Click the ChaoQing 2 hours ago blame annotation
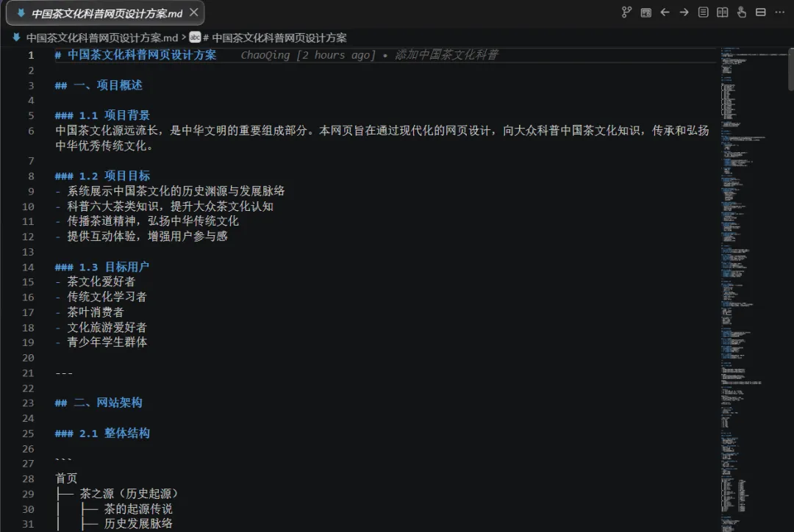 point(370,54)
